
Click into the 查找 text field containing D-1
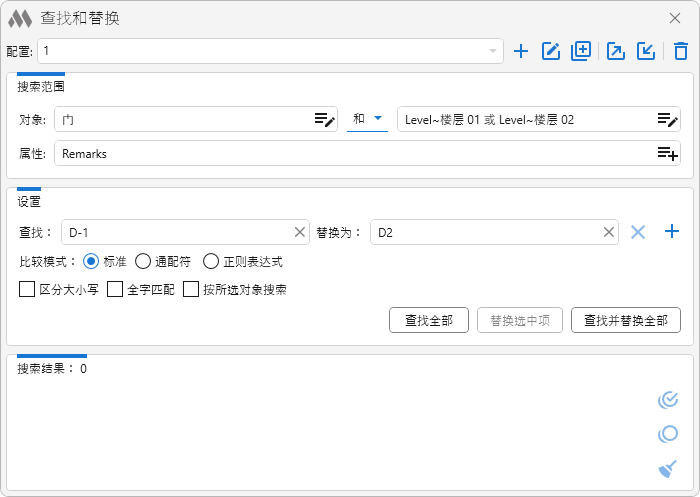[x=175, y=232]
